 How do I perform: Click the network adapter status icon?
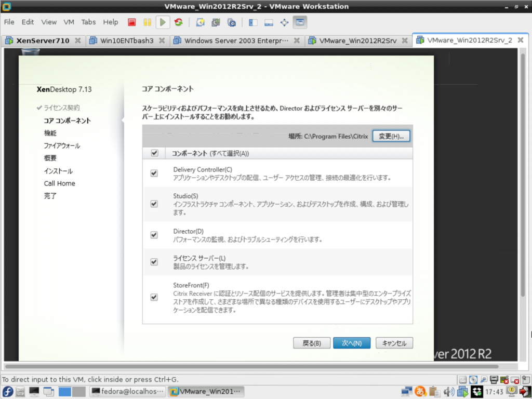coord(484,380)
